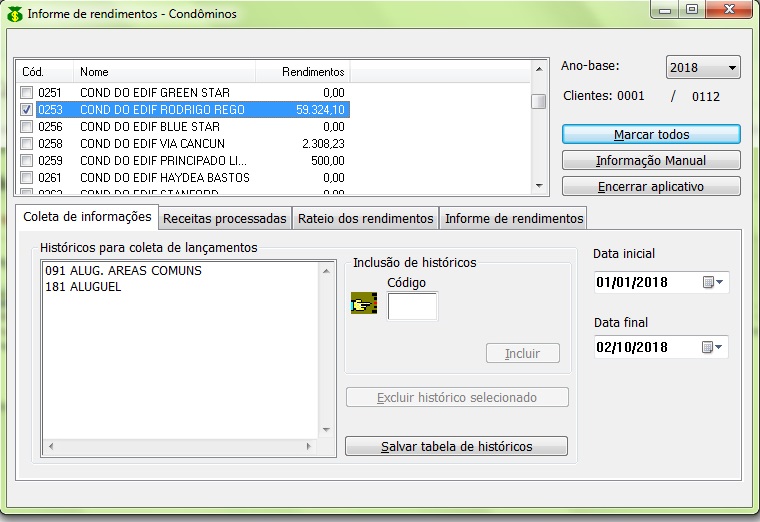Click into the Código input field

coord(412,306)
